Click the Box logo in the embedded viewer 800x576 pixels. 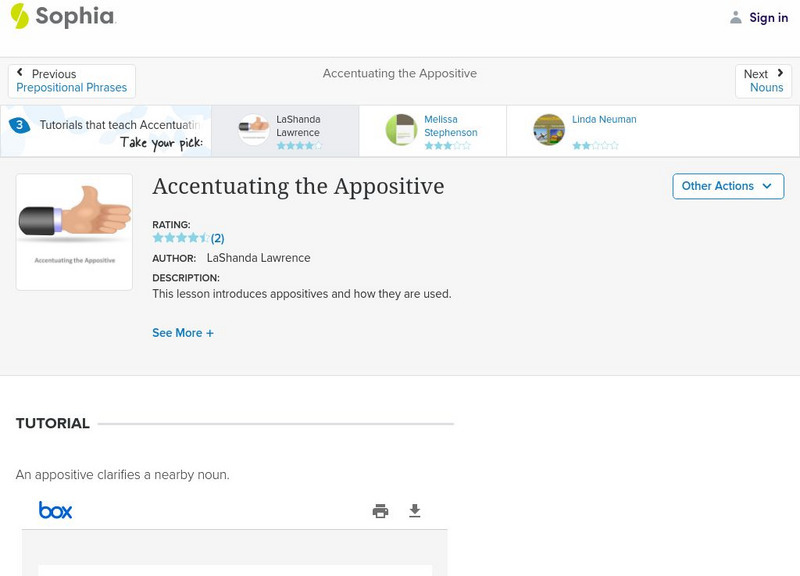click(x=55, y=510)
